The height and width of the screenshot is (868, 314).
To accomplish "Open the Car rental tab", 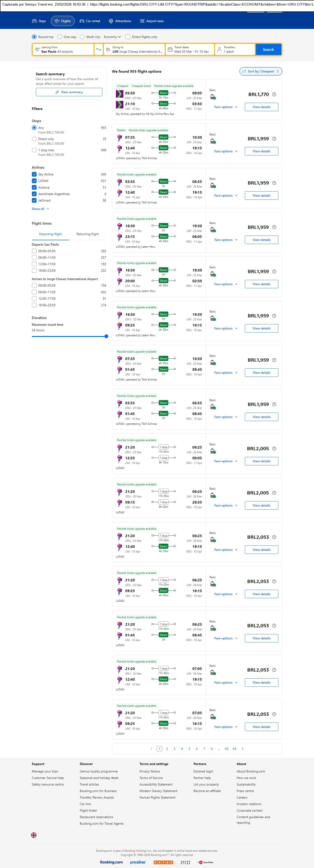I will click(x=90, y=21).
